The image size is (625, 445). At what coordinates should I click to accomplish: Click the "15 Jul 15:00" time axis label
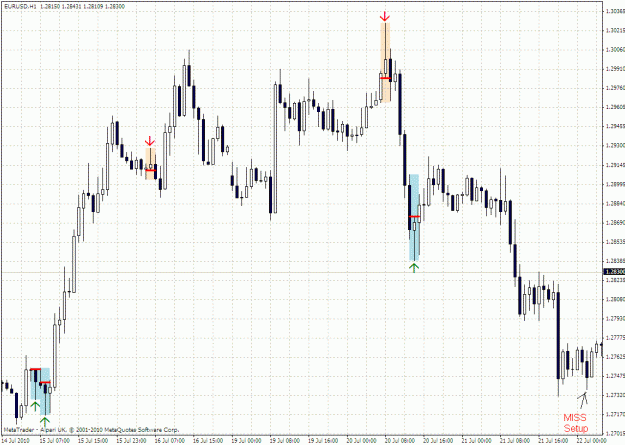pos(93,441)
